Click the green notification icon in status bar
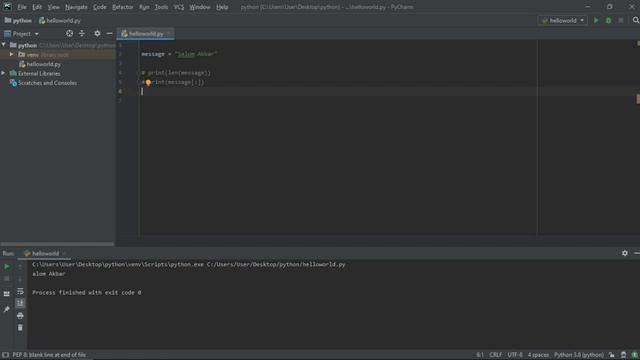This screenshot has height=360, width=640. pos(635,355)
